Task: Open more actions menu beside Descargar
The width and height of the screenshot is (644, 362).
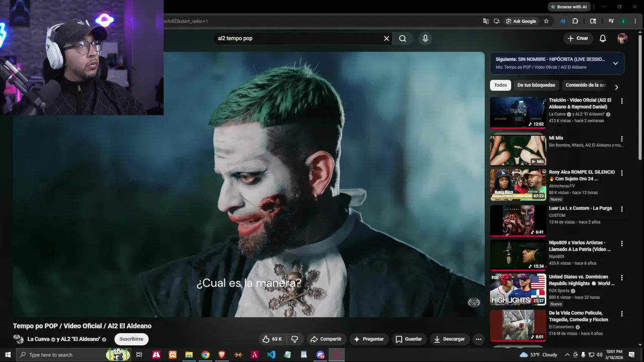Action: click(478, 339)
